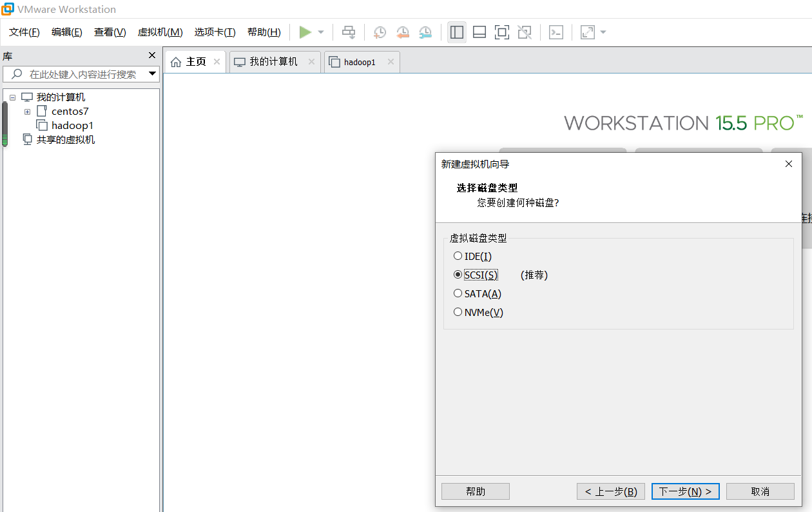Close the 主页 tab
Screen dimensions: 812x512
point(217,62)
